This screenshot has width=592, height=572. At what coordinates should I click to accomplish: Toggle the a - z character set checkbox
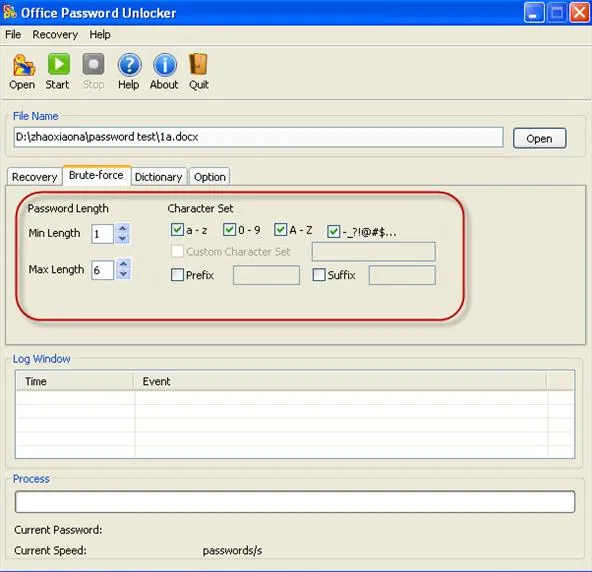click(x=177, y=230)
